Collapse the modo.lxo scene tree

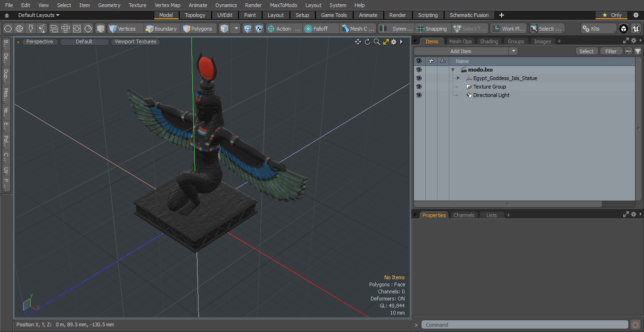453,70
